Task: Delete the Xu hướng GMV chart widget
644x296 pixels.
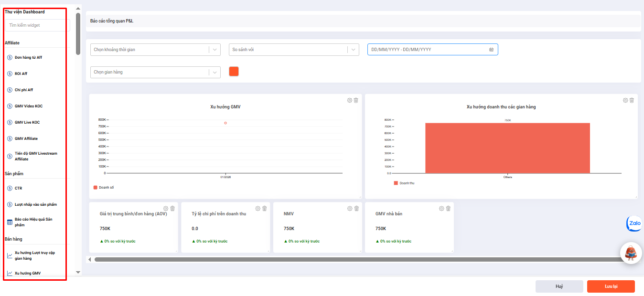Action: 356,100
